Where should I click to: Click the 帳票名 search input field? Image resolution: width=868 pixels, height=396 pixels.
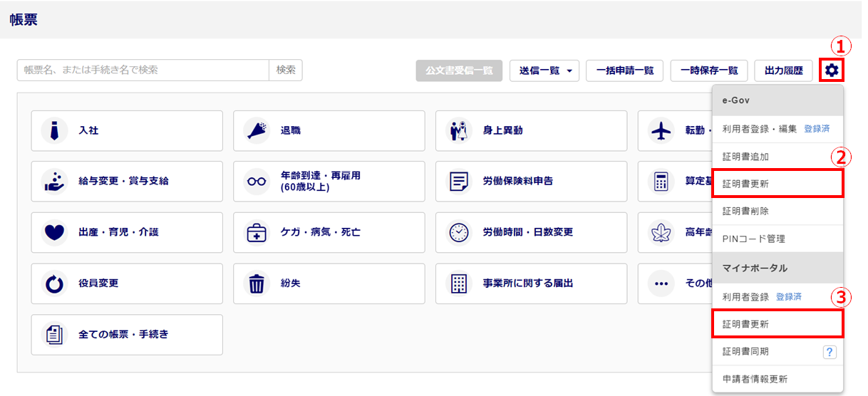[143, 70]
